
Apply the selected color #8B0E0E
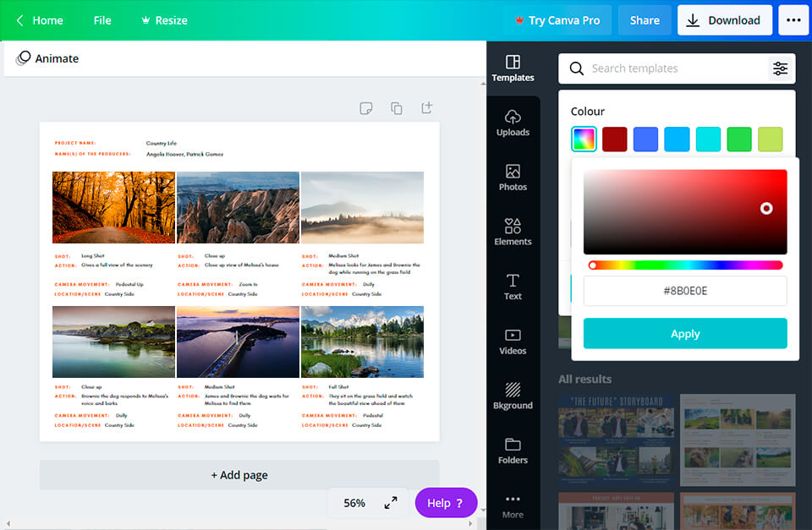click(684, 333)
